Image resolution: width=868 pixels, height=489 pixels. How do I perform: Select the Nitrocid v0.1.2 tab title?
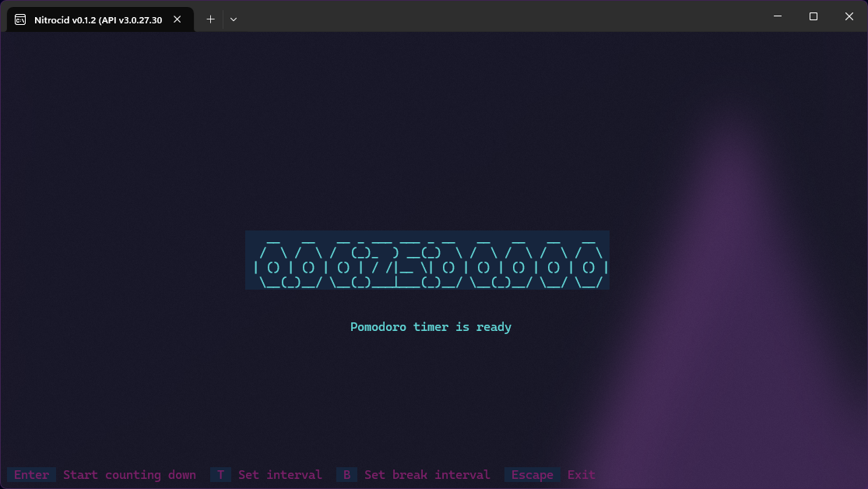click(98, 19)
